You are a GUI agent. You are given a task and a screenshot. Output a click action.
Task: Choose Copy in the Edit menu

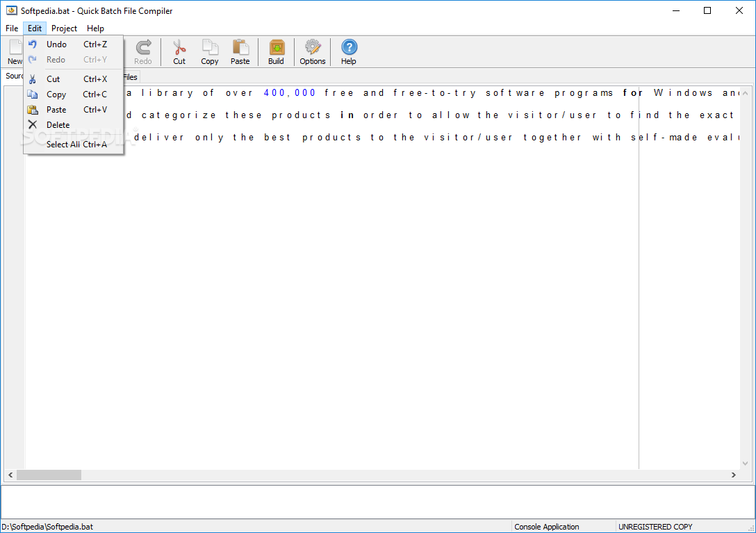73,95
